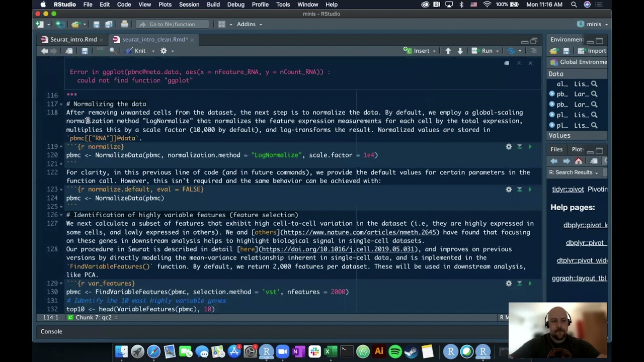Collapse the chunk output with double chevron
644x362 pixels.
[x=519, y=63]
